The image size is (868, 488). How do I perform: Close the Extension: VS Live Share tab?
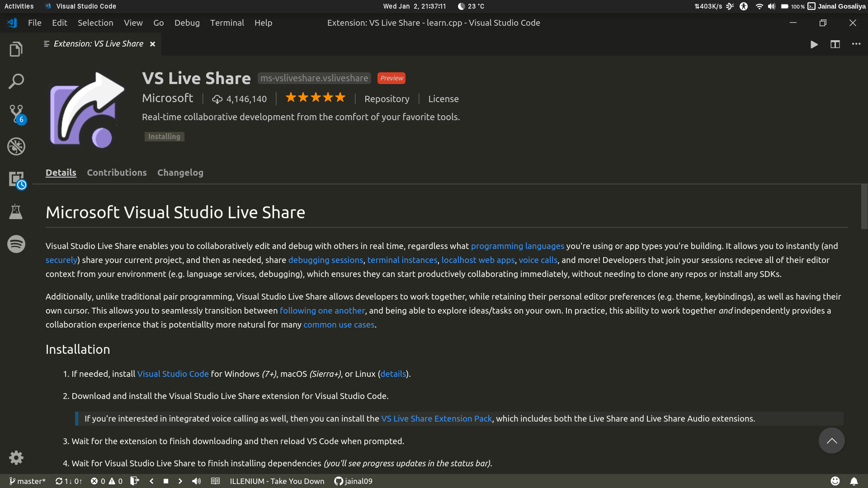pyautogui.click(x=152, y=44)
